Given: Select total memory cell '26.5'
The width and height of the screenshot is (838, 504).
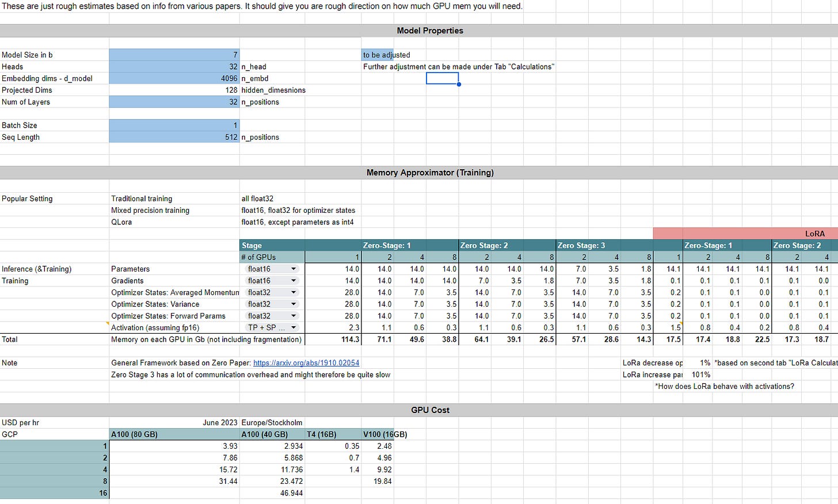Looking at the screenshot, I should click(540, 339).
